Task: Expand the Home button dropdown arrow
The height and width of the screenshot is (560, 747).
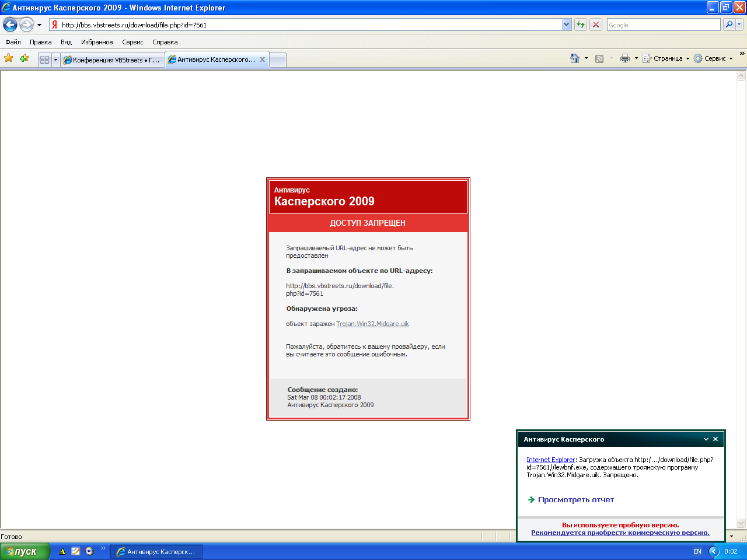Action: (586, 58)
